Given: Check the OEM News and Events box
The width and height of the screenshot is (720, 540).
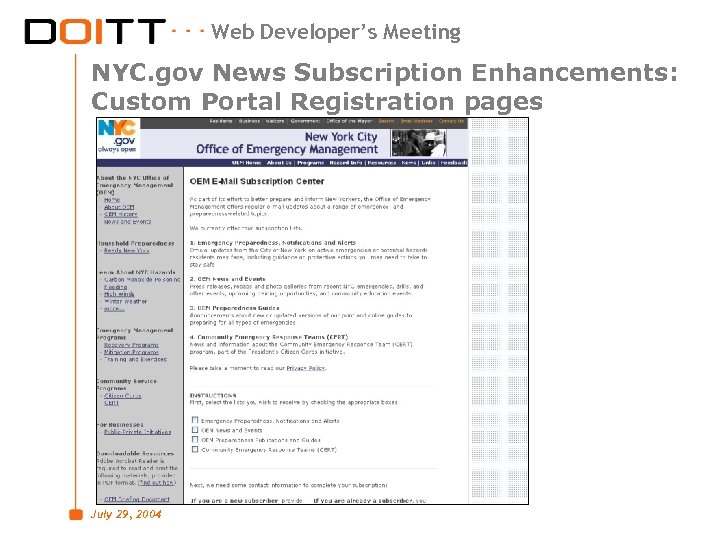Looking at the screenshot, I should pos(195,430).
